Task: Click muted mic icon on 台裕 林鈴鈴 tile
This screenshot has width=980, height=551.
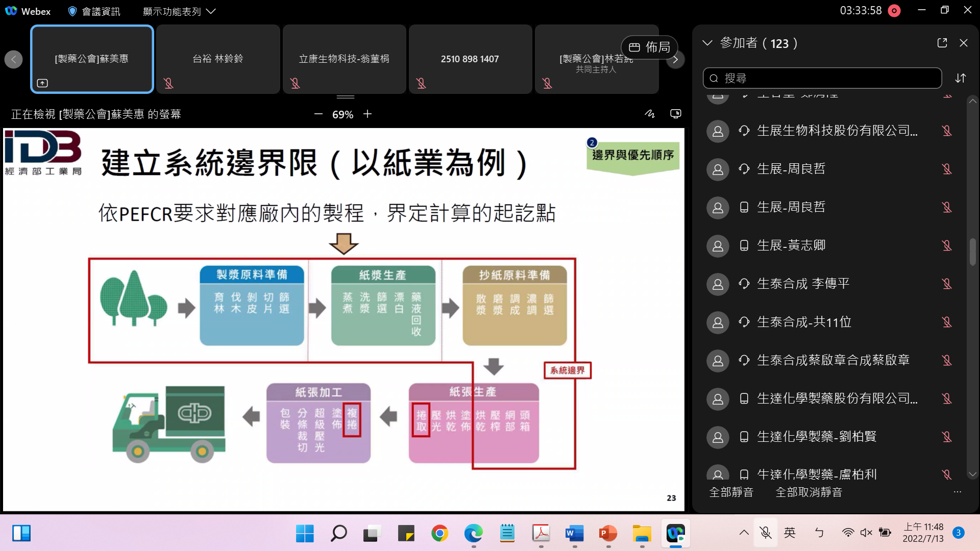Action: click(168, 83)
